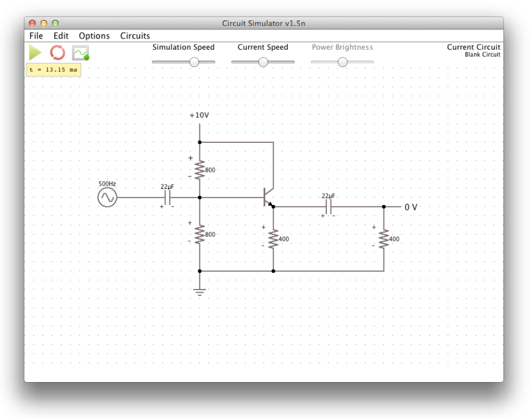Select the 800 resistor connected to the +10V rail
Viewport: 532px width, 419px height.
pyautogui.click(x=200, y=170)
